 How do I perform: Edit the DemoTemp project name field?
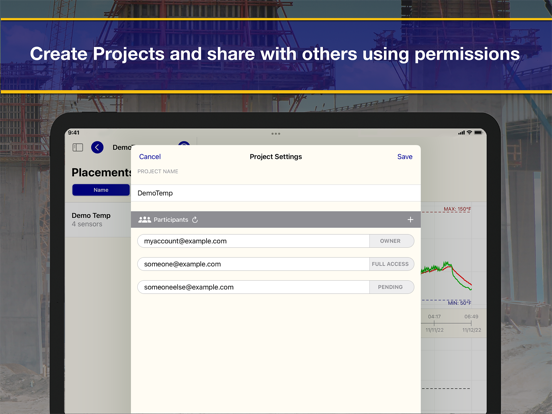pos(276,193)
